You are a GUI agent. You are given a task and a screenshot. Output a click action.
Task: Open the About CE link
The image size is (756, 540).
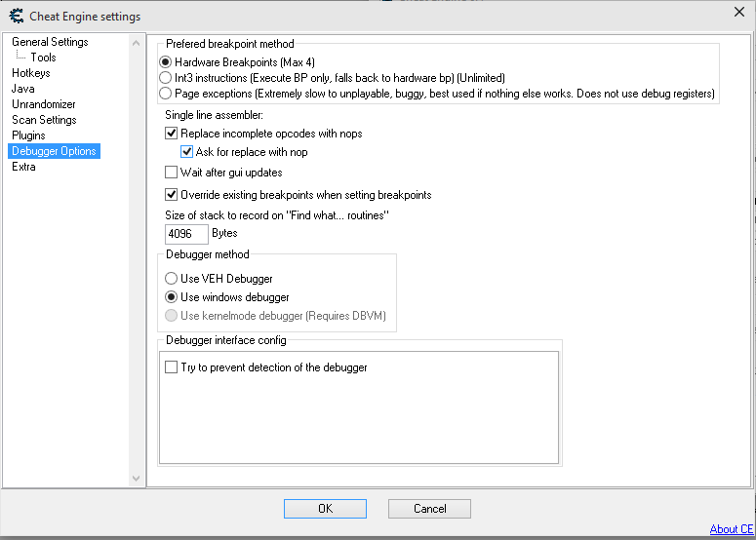731,529
